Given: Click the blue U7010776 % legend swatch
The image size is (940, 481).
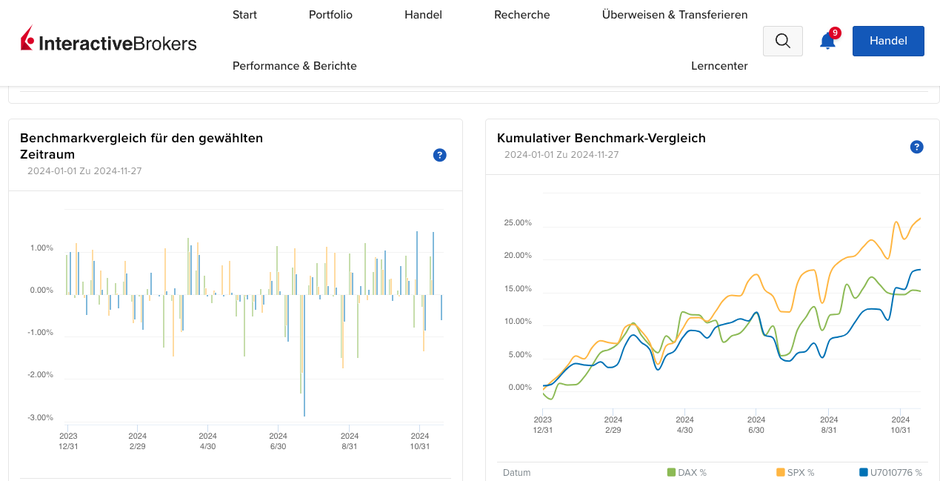Looking at the screenshot, I should coord(863,473).
